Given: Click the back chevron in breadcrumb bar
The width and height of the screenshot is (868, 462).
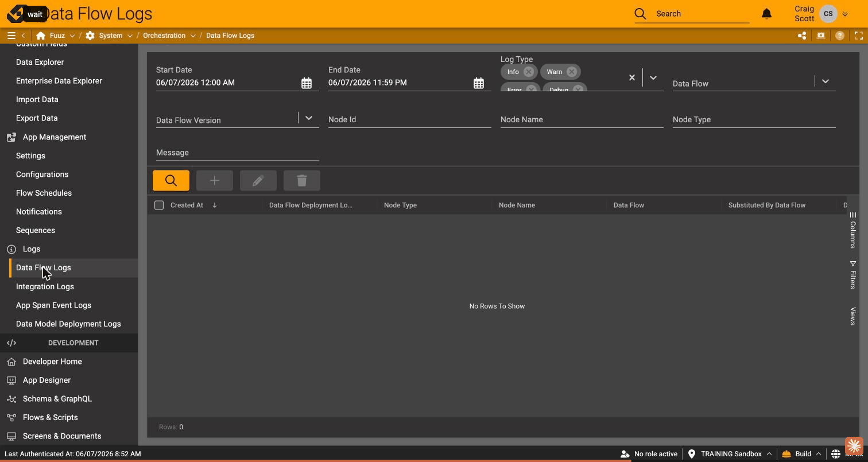Looking at the screenshot, I should point(23,36).
